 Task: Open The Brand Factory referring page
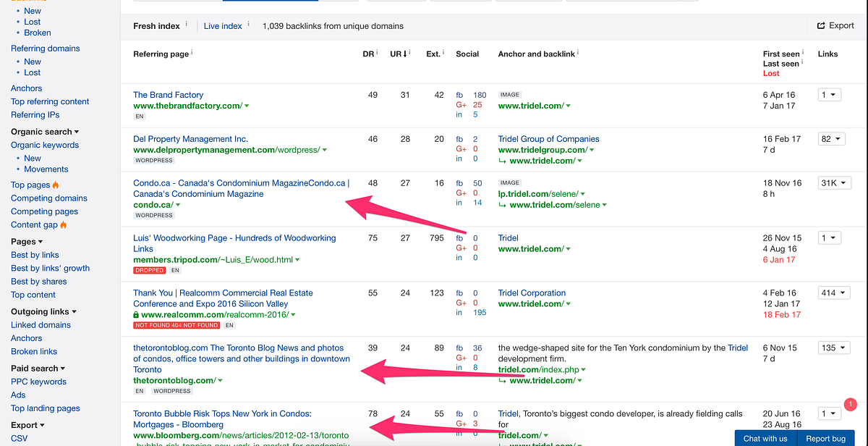[x=168, y=95]
